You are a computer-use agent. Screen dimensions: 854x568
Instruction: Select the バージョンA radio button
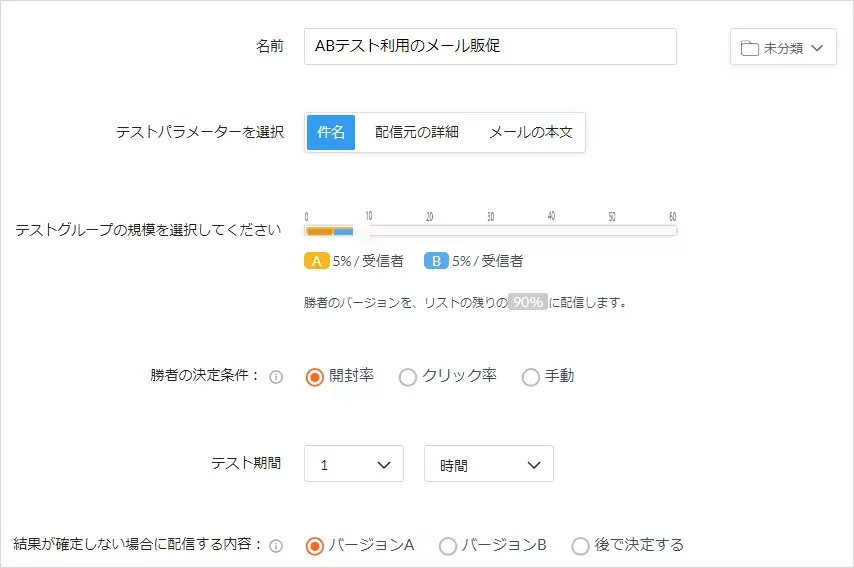314,546
